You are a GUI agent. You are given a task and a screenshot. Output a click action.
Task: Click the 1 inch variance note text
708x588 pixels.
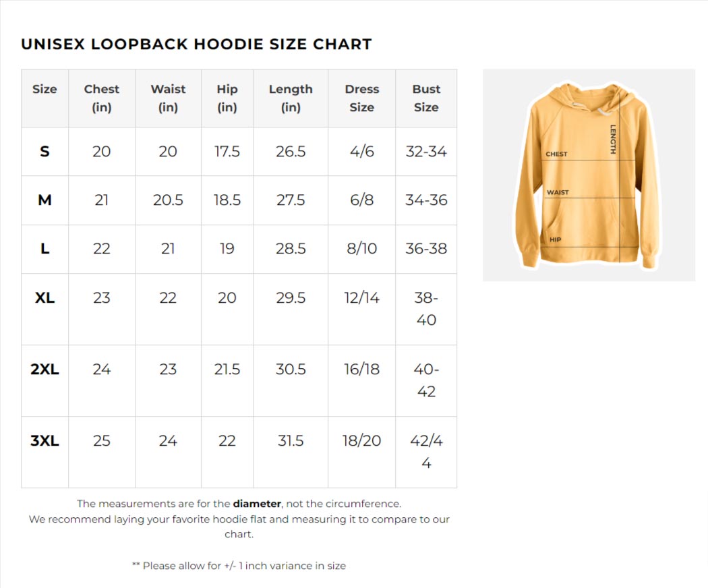coord(239,566)
